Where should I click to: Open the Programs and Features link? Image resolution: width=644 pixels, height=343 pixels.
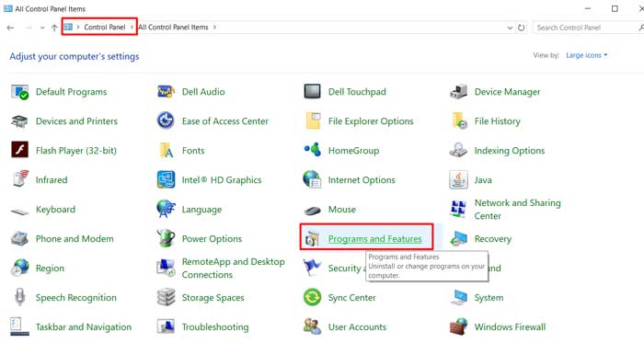[x=375, y=239]
